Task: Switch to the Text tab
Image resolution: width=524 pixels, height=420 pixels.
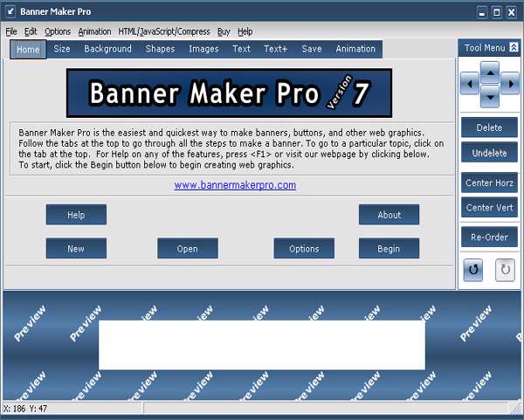Action: coord(241,49)
